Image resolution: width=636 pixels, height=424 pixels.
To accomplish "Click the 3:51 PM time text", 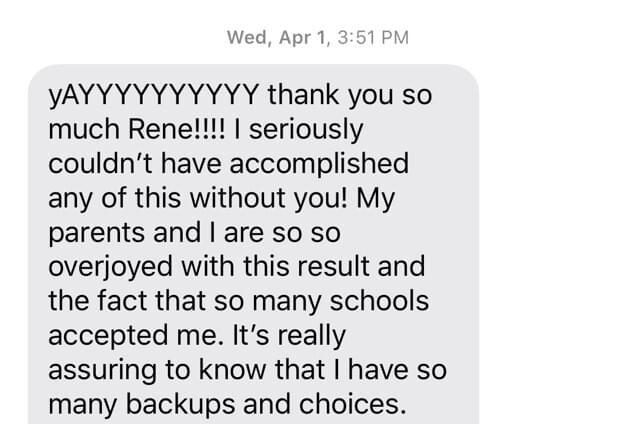I will (x=373, y=38).
